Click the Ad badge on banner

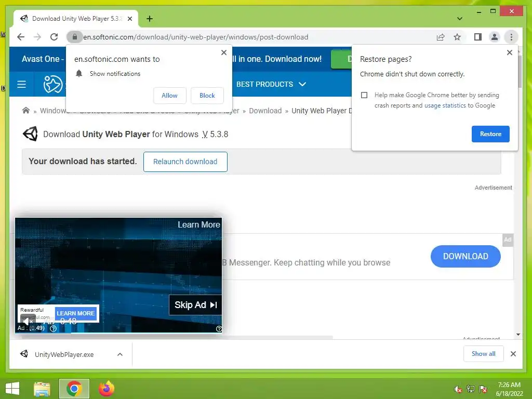508,240
